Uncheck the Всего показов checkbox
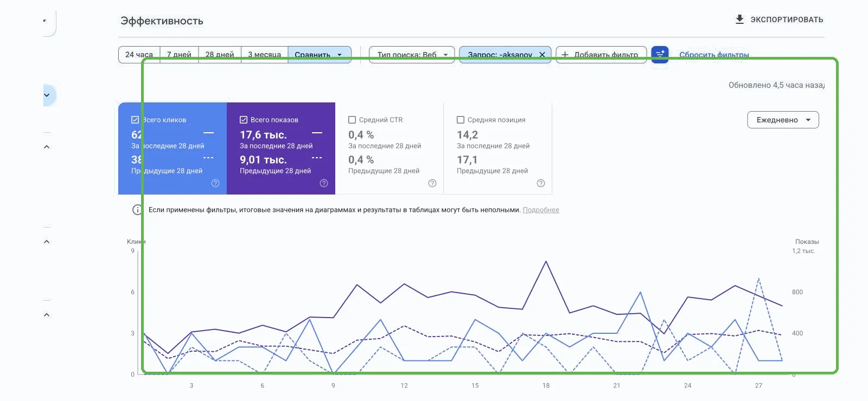Viewport: 868px width, 401px height. point(244,120)
